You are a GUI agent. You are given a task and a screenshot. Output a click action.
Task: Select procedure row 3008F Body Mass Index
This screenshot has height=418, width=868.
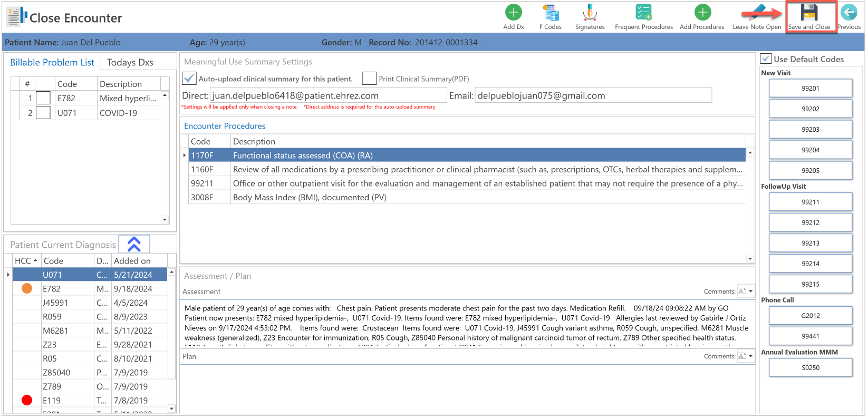click(467, 197)
